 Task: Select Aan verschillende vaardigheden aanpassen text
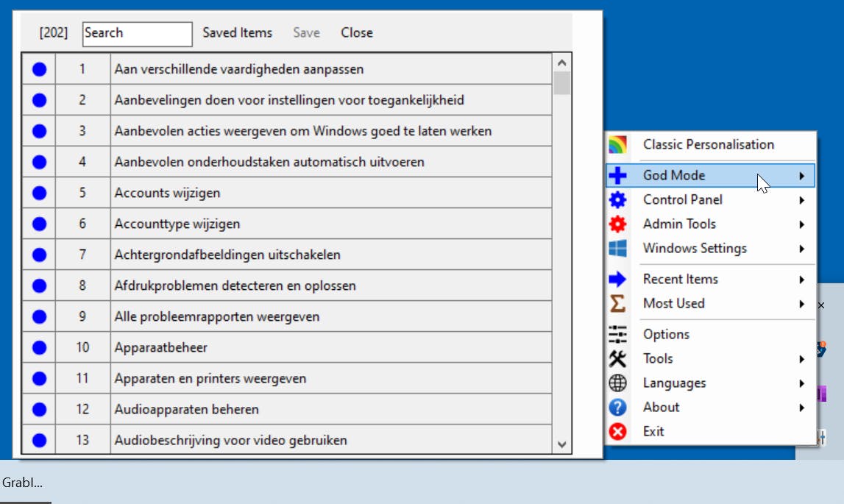coord(239,69)
